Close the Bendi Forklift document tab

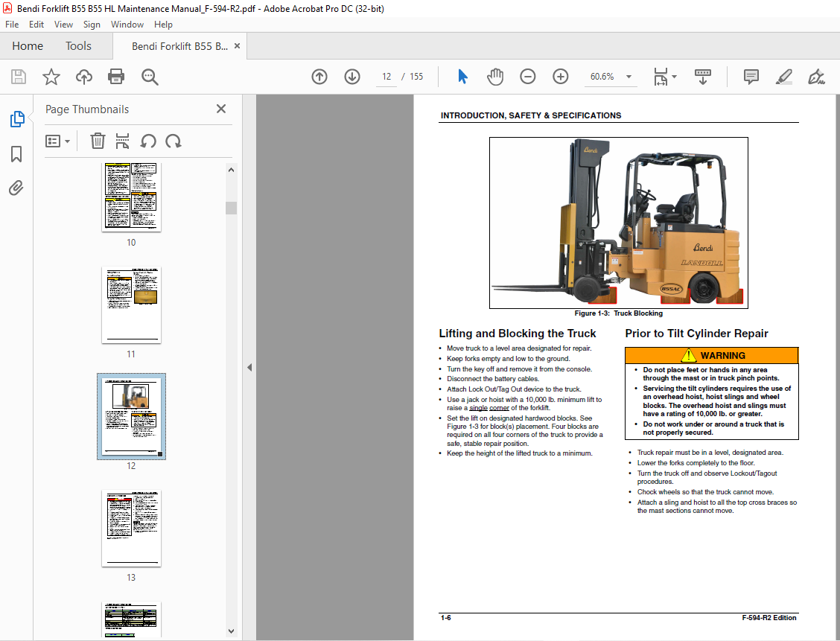pos(237,46)
